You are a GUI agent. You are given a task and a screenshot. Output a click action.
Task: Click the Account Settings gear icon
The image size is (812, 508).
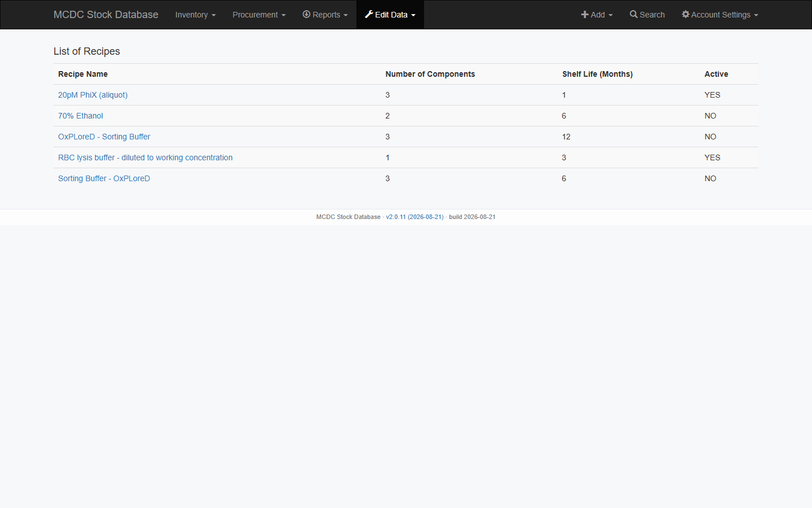[x=686, y=14]
